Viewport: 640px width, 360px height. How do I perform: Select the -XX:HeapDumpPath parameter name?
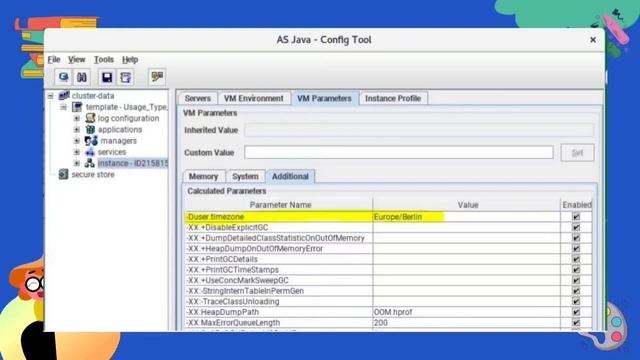click(222, 312)
